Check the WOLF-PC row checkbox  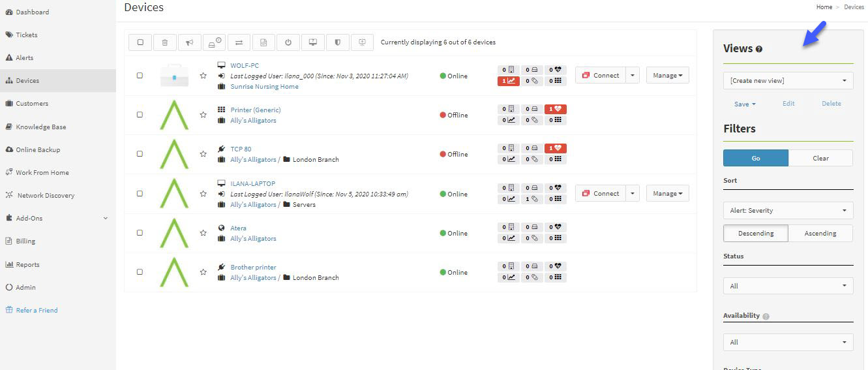[140, 76]
